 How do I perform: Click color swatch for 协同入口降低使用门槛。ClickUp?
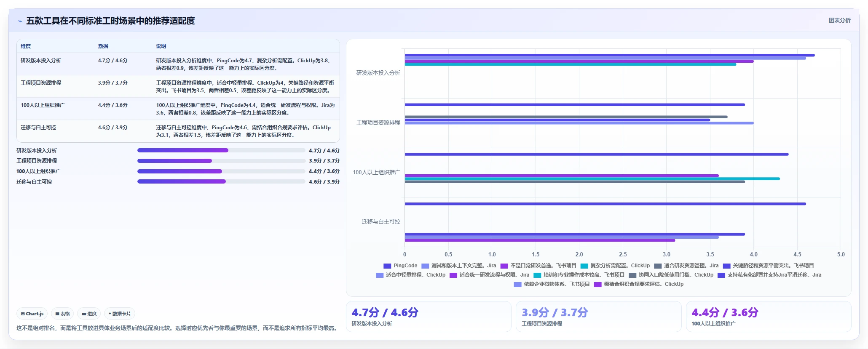(x=632, y=275)
